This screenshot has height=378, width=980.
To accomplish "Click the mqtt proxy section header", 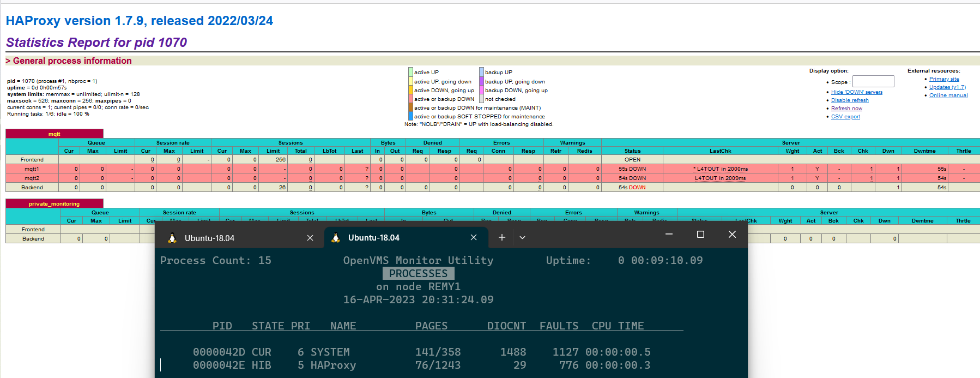I will click(55, 134).
